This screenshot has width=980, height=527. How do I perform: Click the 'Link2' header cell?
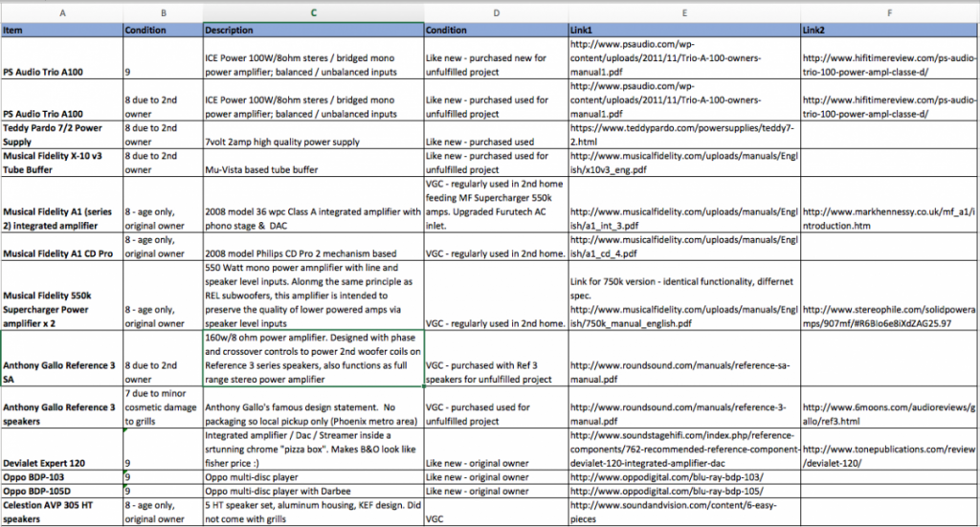click(890, 30)
